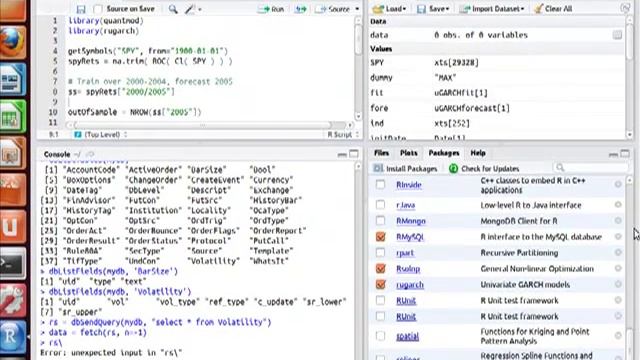Remove the spatial package with its delete icon
Screen dimensions: 640x360
tap(618, 336)
